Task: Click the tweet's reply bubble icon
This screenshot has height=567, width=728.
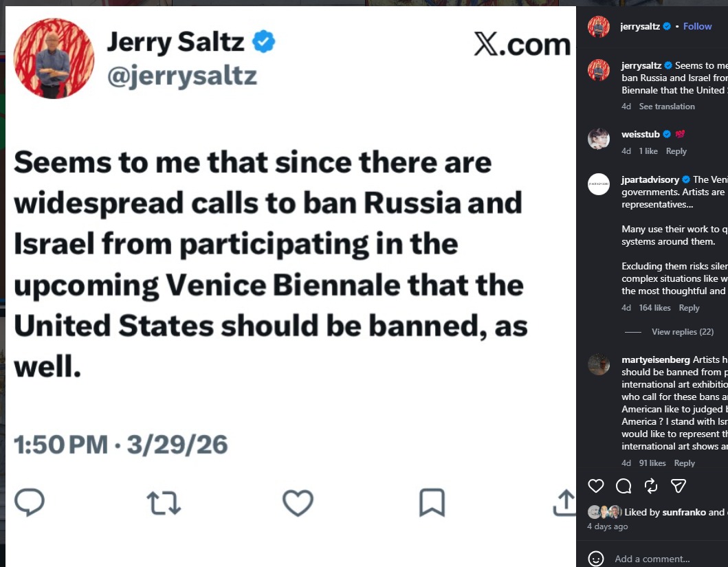Action: pyautogui.click(x=30, y=502)
